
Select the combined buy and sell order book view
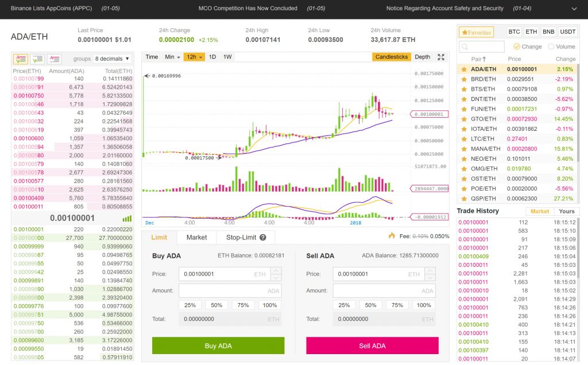[x=21, y=59]
